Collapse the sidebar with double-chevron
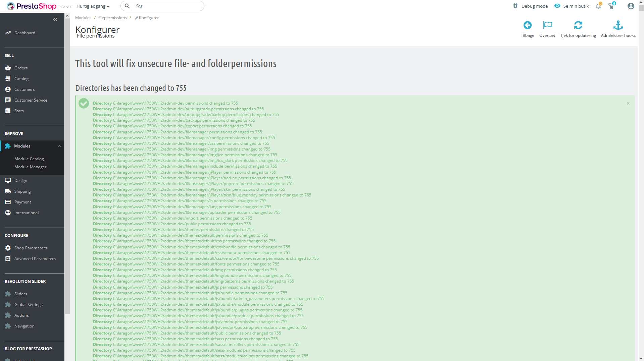Viewport: 644px width, 361px height. [55, 20]
